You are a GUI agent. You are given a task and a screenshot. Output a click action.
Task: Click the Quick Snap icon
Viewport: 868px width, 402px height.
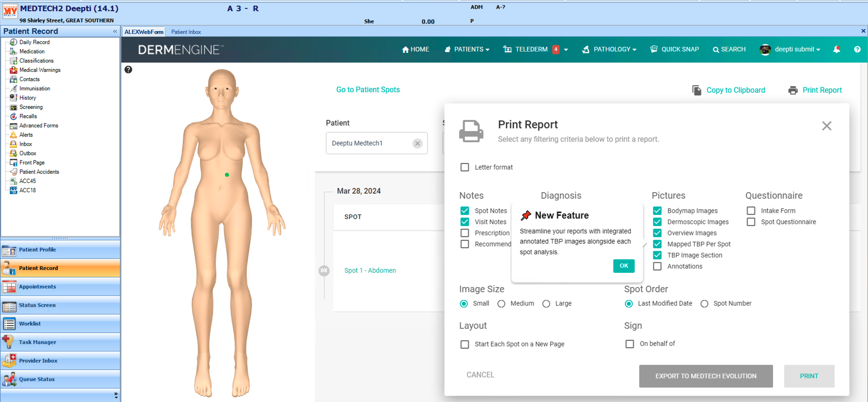point(654,49)
